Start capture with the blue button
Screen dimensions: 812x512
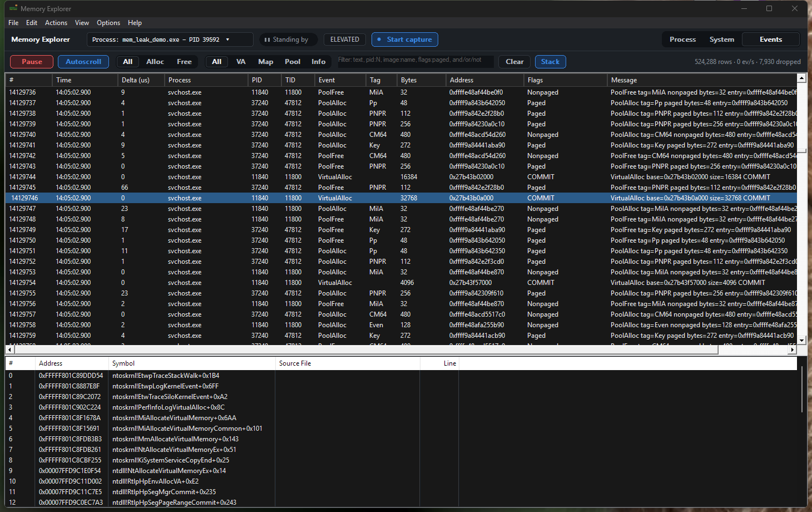click(405, 40)
